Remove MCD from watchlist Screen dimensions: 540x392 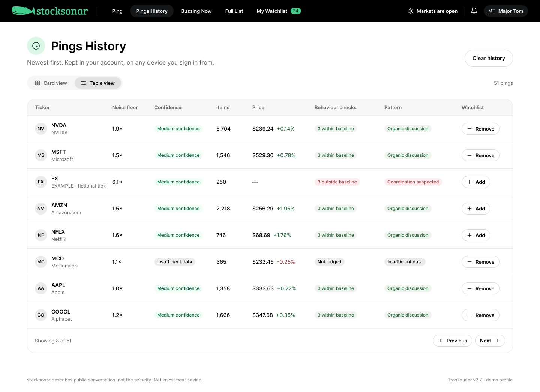pos(480,262)
